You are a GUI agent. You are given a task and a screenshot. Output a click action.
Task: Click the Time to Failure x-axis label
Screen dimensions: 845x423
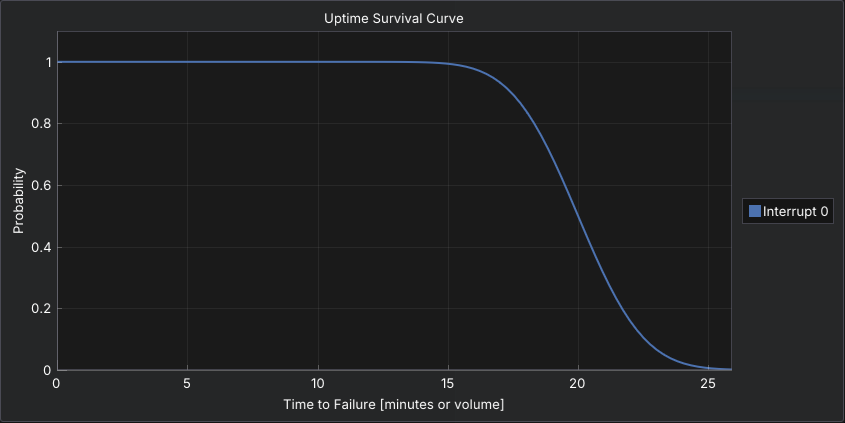pyautogui.click(x=394, y=404)
